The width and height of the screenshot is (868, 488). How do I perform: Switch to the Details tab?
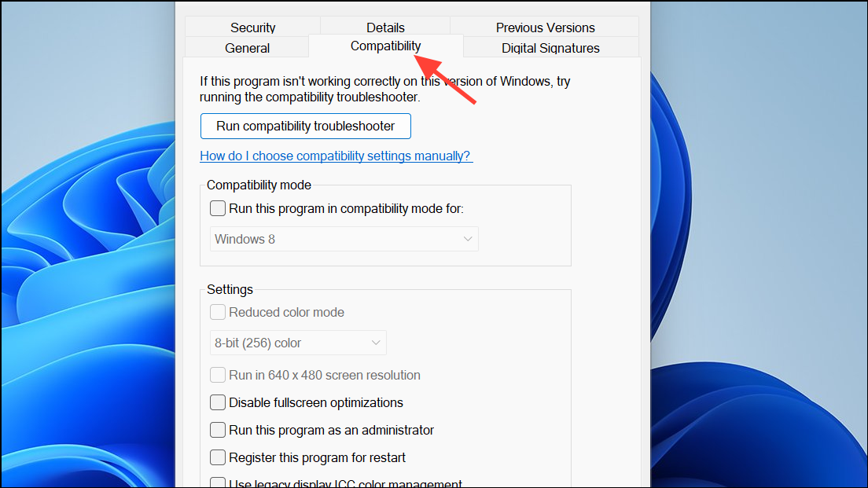click(385, 27)
